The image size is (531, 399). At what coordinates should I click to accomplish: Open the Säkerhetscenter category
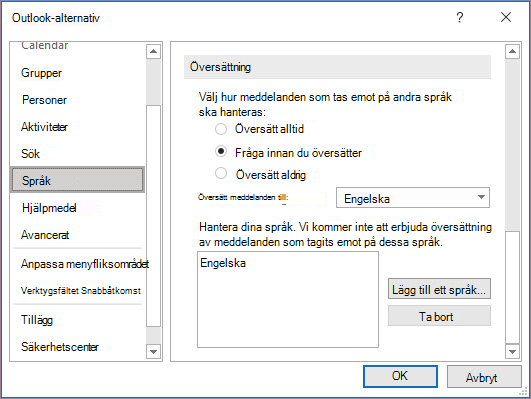pos(60,346)
